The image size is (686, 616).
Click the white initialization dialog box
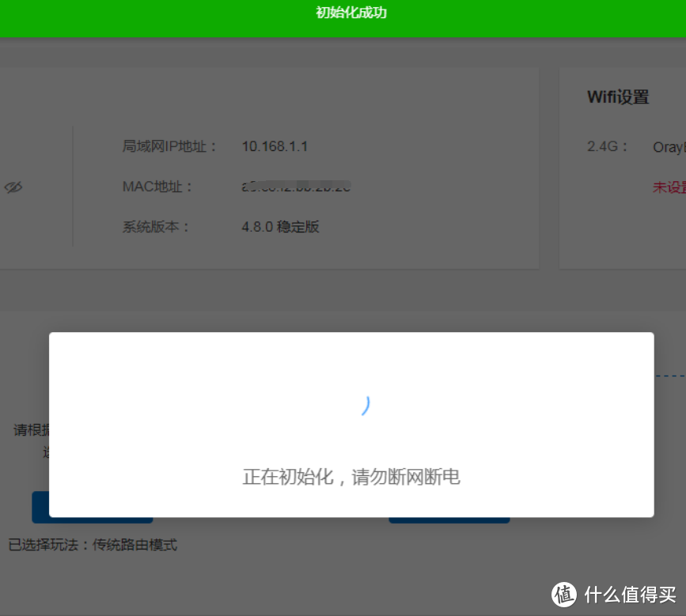coord(351,421)
